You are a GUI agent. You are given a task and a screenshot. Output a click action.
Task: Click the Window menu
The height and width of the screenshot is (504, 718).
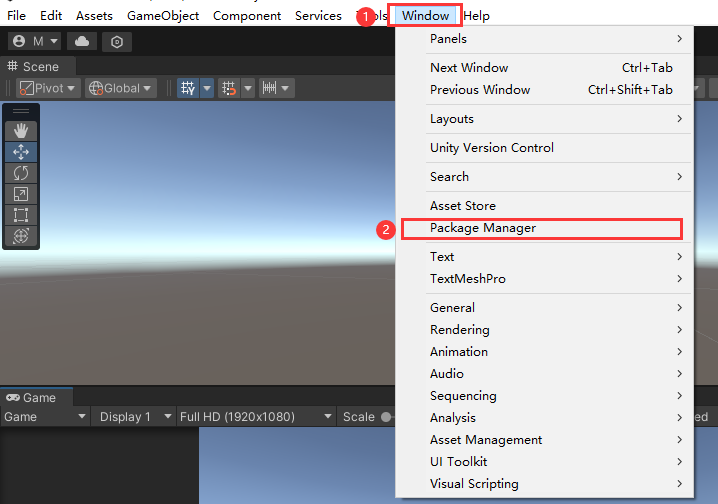[x=425, y=16]
